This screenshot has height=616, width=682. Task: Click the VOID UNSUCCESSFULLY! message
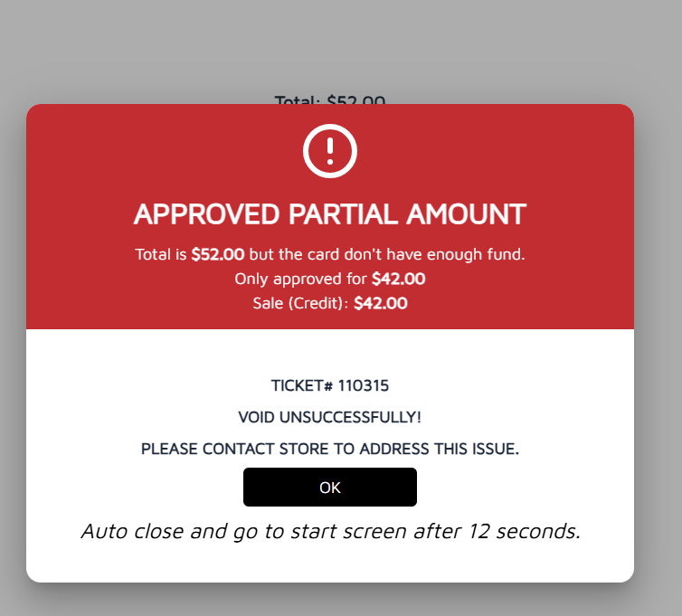point(330,417)
